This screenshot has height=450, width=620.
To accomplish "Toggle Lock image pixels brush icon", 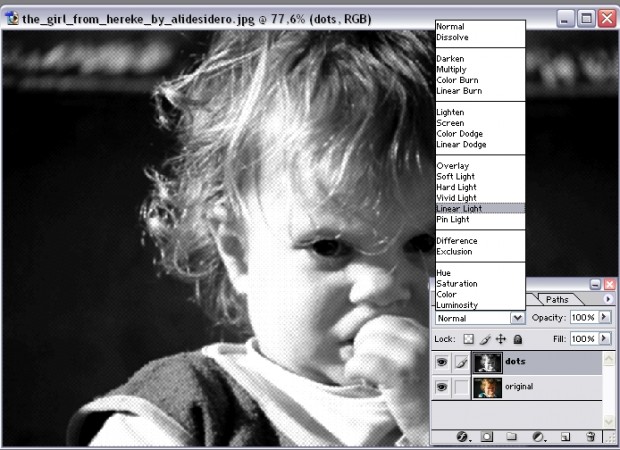I will (485, 339).
